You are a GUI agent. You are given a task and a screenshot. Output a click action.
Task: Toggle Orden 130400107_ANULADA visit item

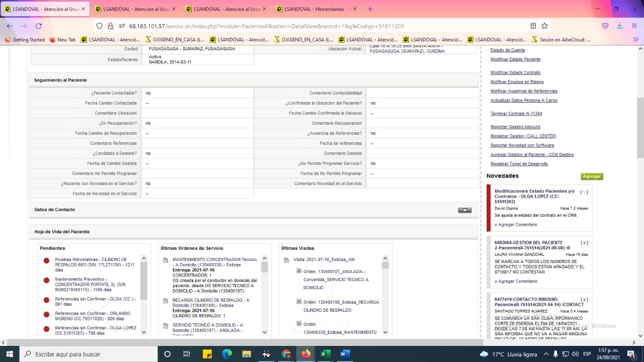pyautogui.click(x=299, y=271)
